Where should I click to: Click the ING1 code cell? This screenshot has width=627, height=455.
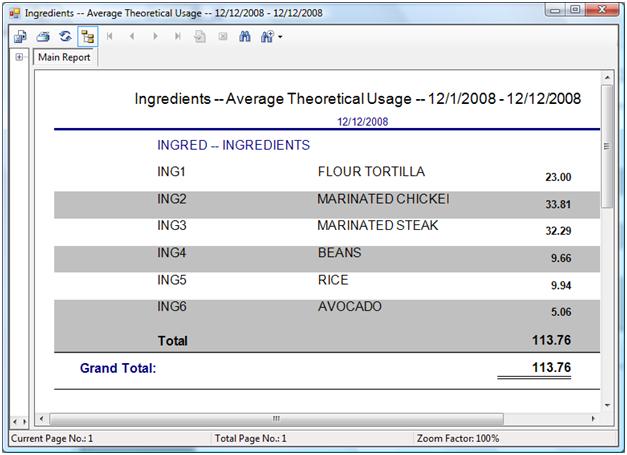point(171,172)
